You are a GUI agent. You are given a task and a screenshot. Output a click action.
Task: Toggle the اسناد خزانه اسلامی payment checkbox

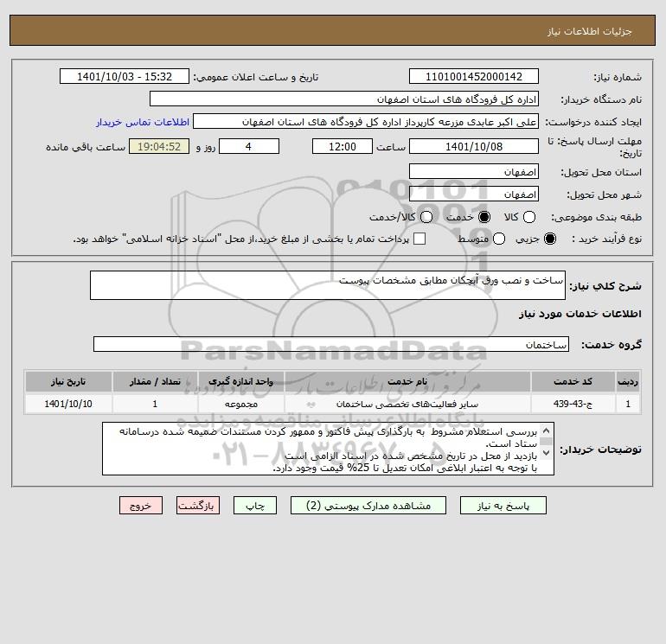point(419,239)
